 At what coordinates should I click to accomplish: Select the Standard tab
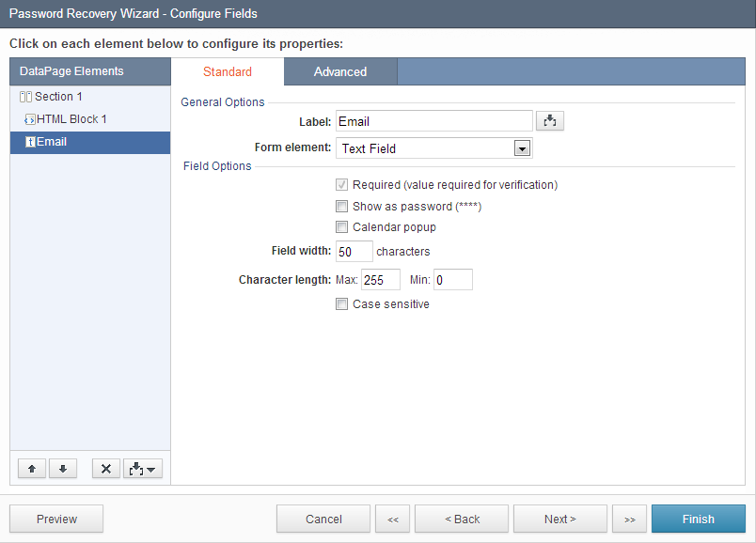[x=228, y=71]
